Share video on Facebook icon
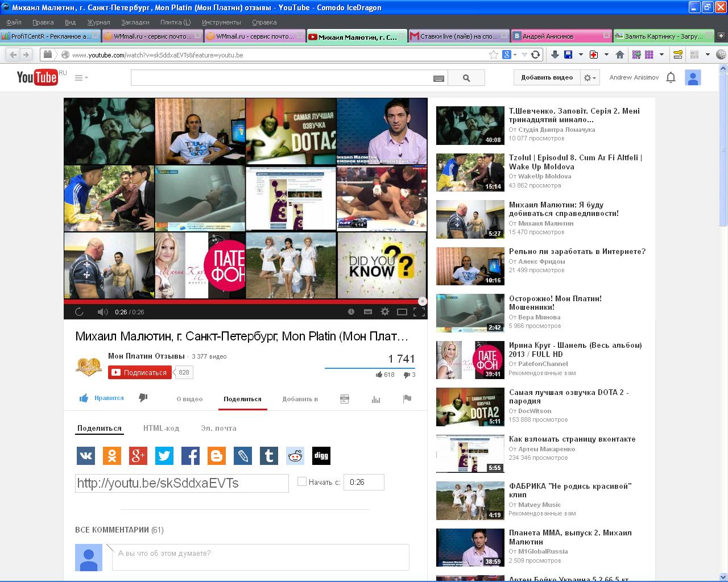Viewport: 728px width, 582px height. pyautogui.click(x=191, y=456)
